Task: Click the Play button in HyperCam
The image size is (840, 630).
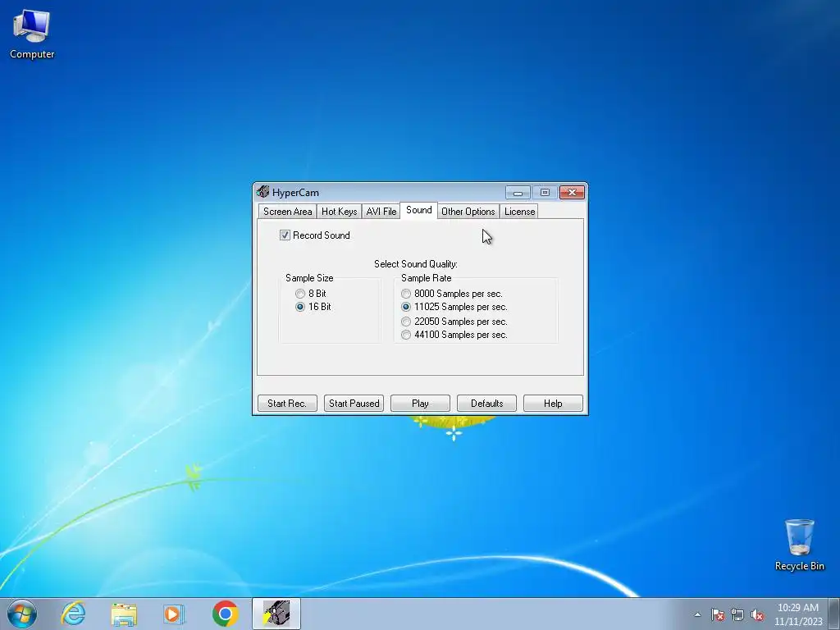Action: [x=420, y=404]
